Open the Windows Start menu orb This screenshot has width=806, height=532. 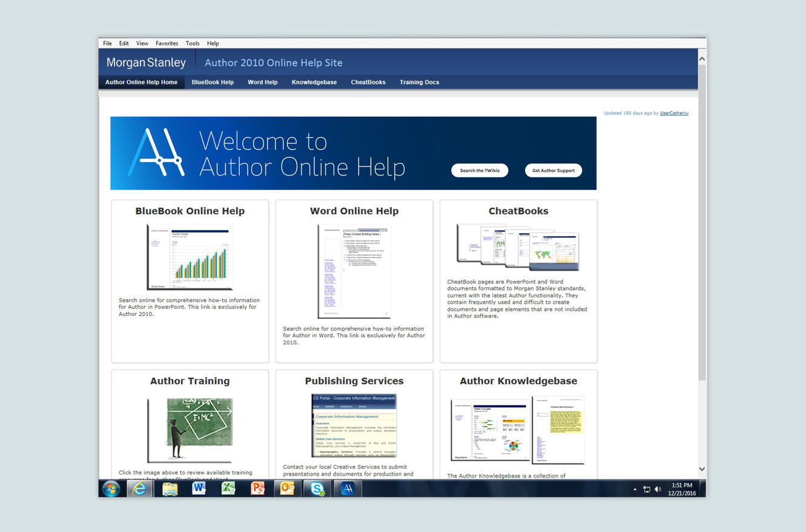111,488
